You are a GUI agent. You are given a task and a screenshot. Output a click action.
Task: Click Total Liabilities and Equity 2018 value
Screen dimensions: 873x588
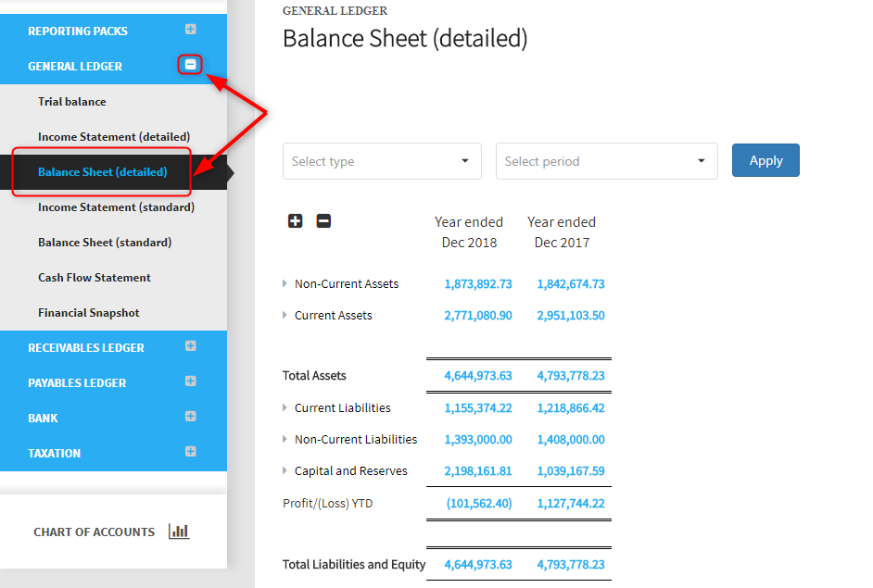pyautogui.click(x=477, y=565)
